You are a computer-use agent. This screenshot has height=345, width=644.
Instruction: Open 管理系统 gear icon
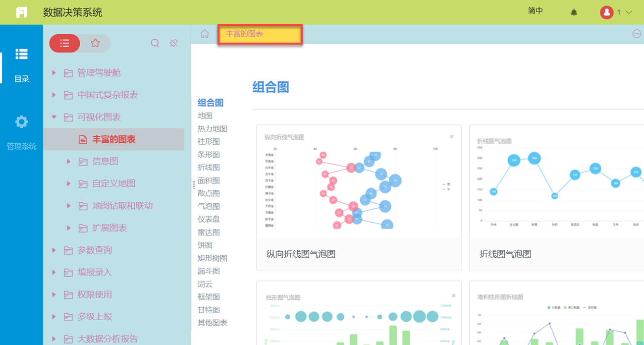click(21, 122)
